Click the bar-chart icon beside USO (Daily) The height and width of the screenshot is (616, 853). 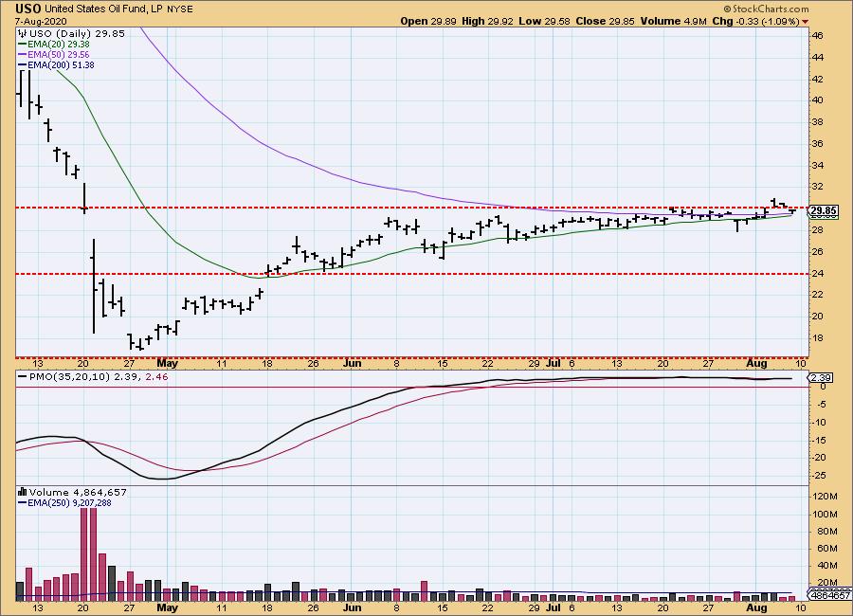pos(23,33)
